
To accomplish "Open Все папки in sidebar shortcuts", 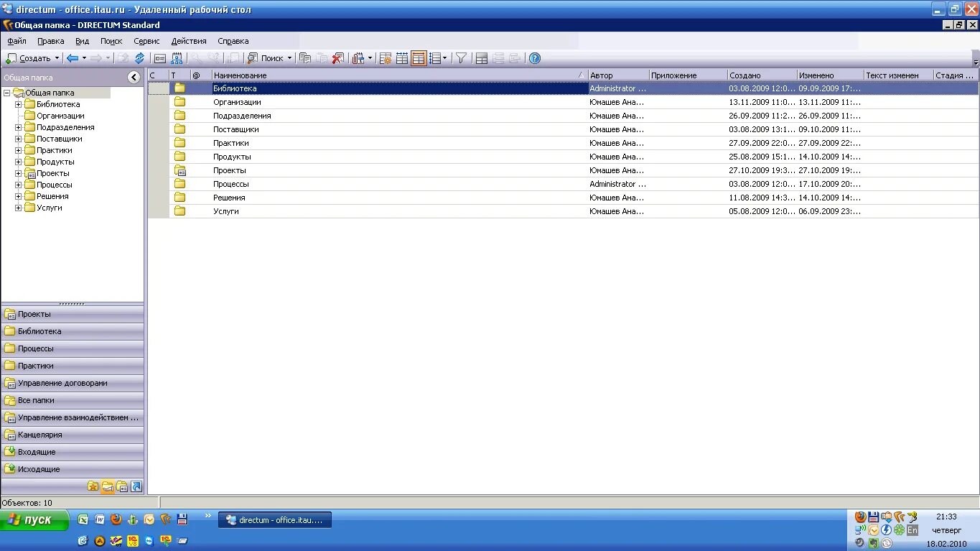I will pyautogui.click(x=72, y=400).
